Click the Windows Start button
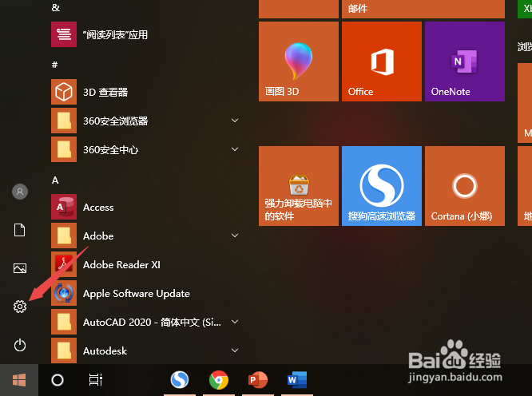The height and width of the screenshot is (396, 532). click(x=19, y=380)
